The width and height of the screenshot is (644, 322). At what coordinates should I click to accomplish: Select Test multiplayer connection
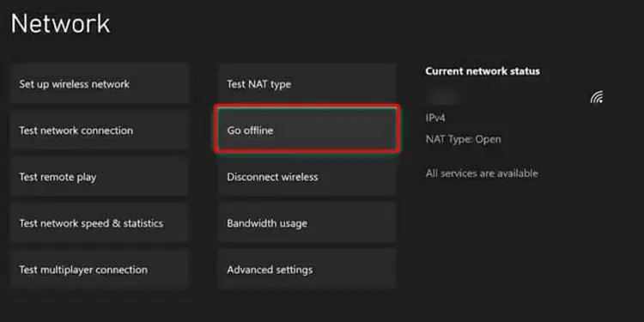(x=100, y=270)
